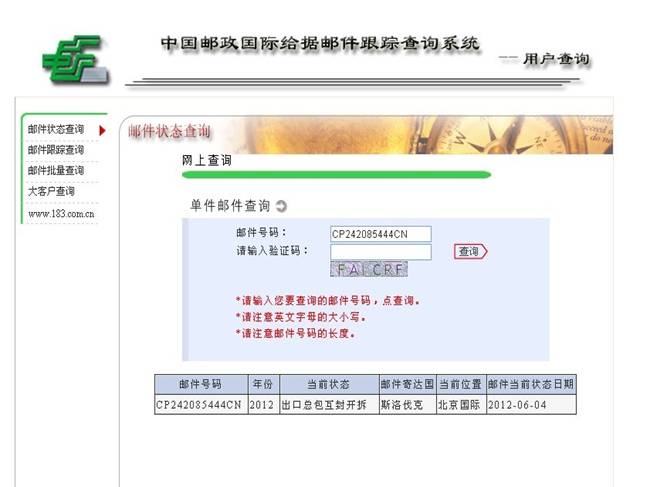Click the 当前状态 table column header

[x=327, y=384]
